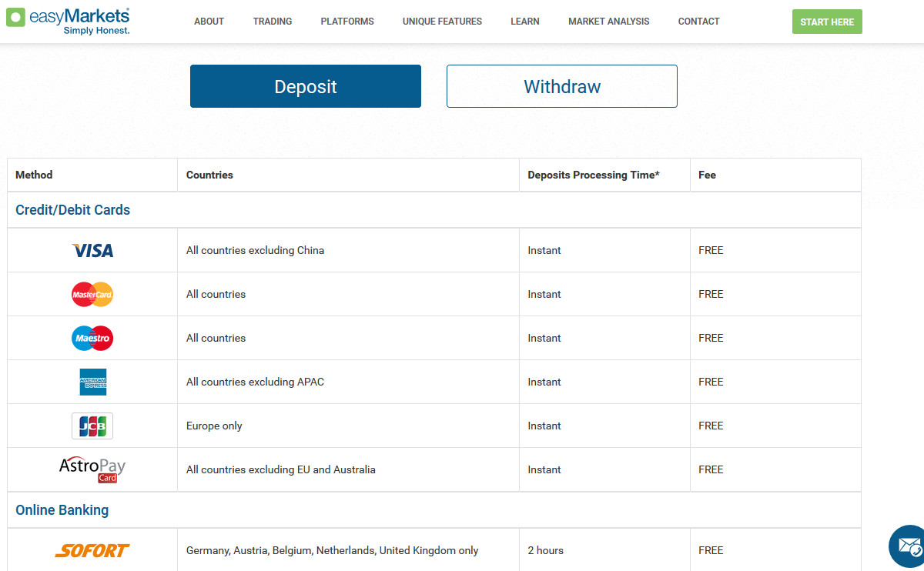Click the MasterCard logo

pos(92,294)
